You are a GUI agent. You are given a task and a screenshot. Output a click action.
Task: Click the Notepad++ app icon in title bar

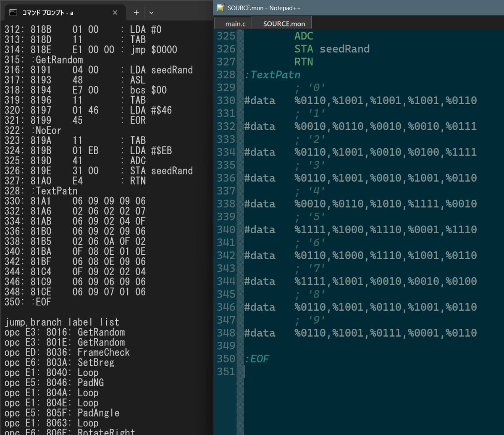coord(221,7)
